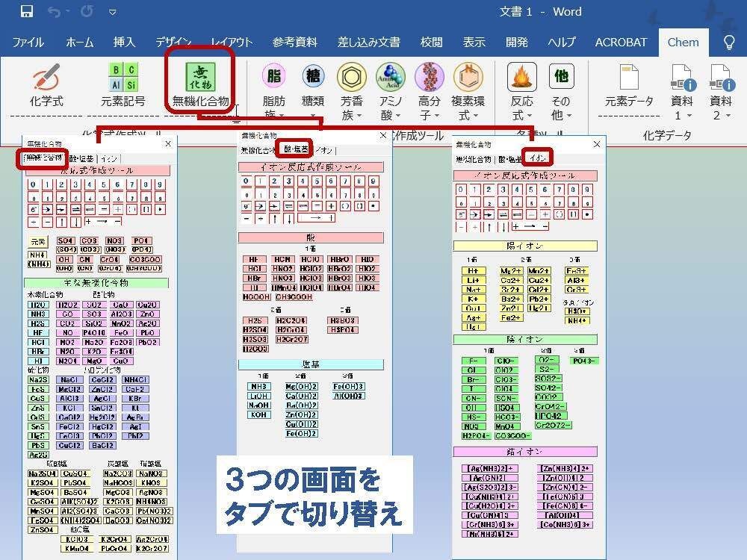Image resolution: width=747 pixels, height=560 pixels.
Task: Select イオン tab in right panel
Action: 539,157
